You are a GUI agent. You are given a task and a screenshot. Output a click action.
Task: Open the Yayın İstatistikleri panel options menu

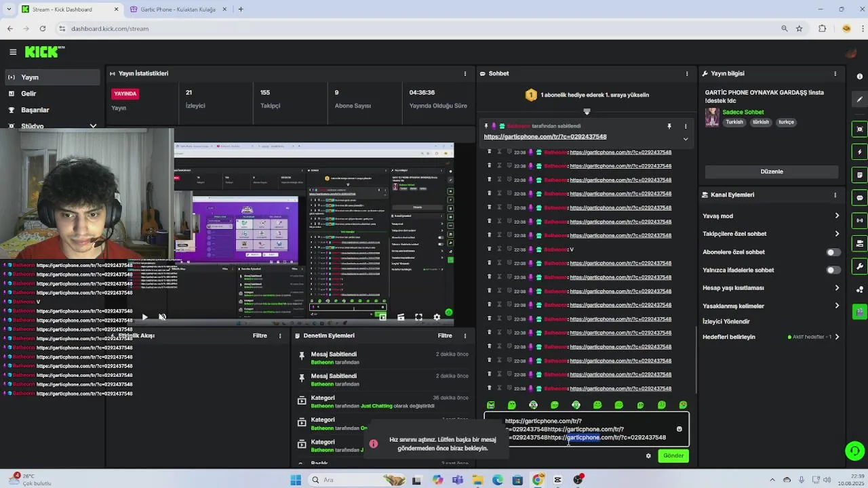click(x=465, y=73)
